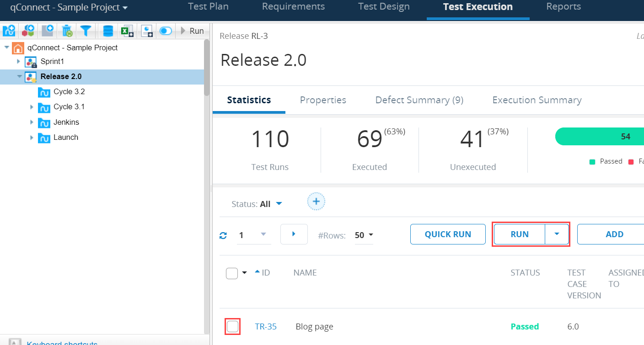The width and height of the screenshot is (644, 345).
Task: Open the TR-35 test run link
Action: pyautogui.click(x=265, y=326)
